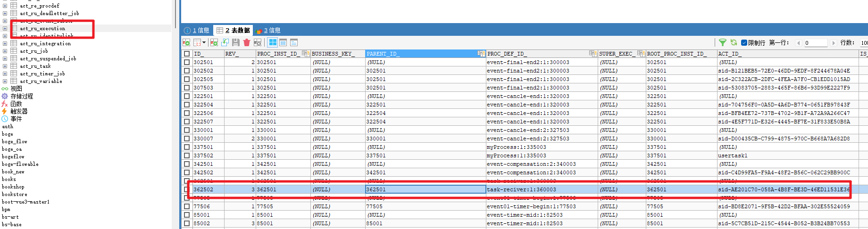
Task: Cancel changes with the grid X icon
Action: (x=257, y=42)
